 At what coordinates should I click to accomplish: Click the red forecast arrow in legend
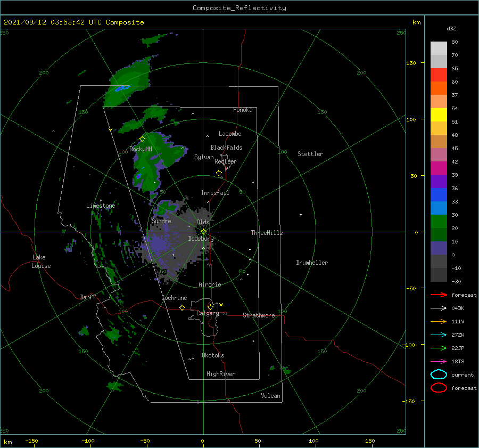click(439, 295)
